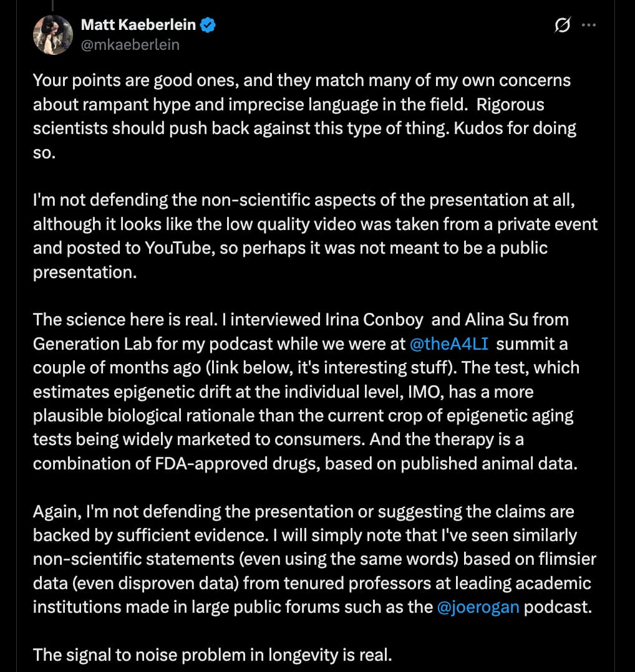Click the phrase "FDA-approved drugs" in the text

(x=237, y=464)
